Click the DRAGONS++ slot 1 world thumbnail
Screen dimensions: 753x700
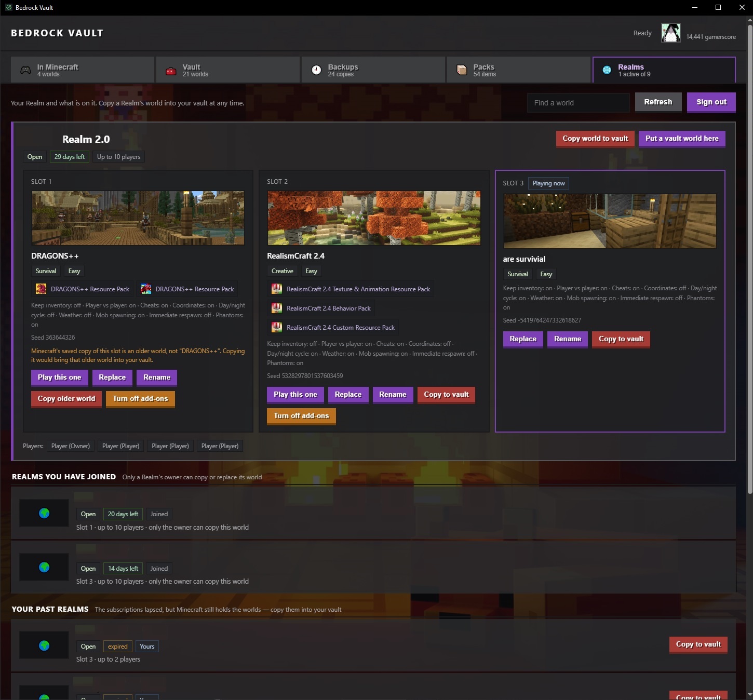coord(138,218)
